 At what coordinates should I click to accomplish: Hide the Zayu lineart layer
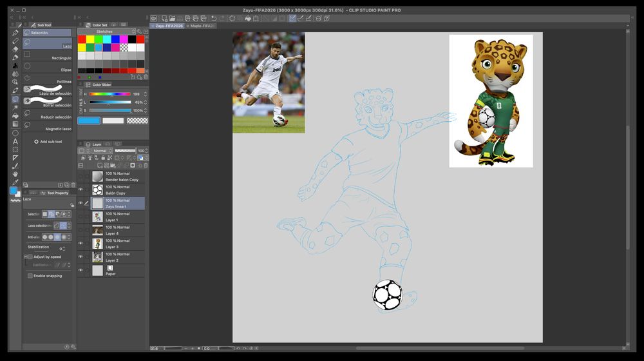tap(81, 203)
